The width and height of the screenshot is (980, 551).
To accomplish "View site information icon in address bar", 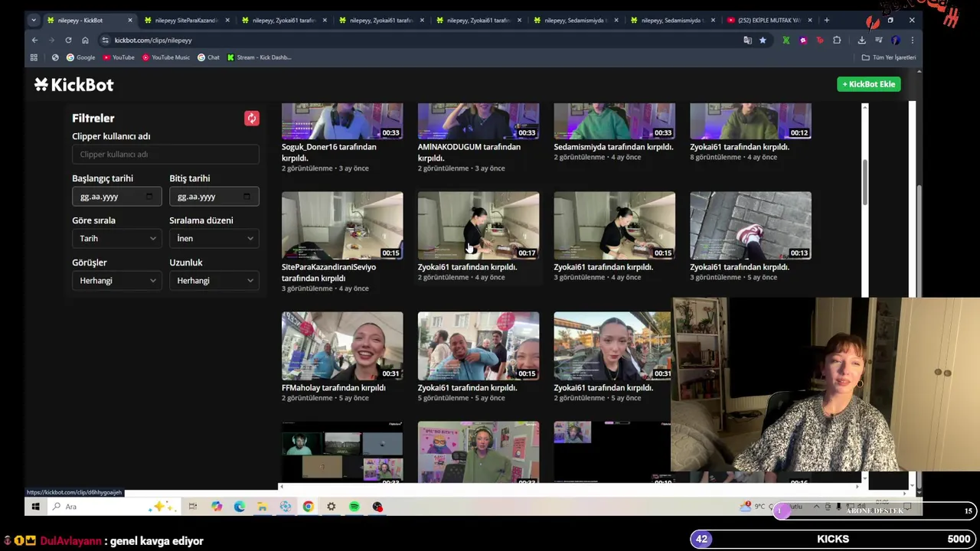I will [105, 40].
